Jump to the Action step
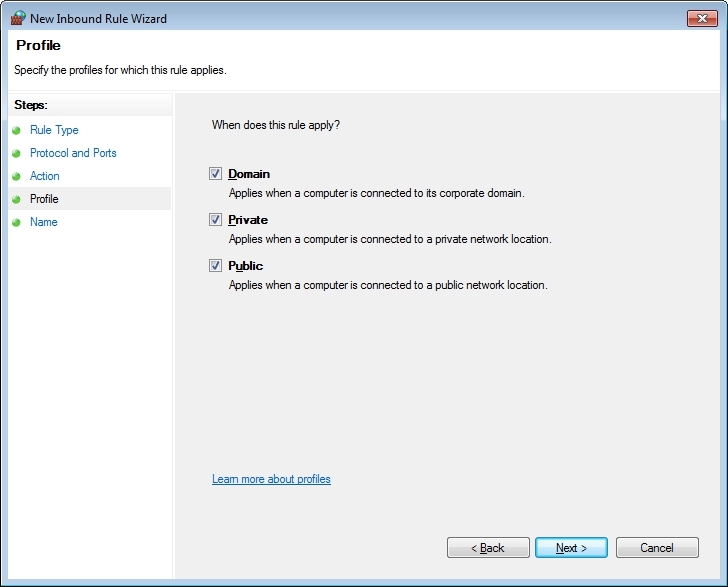The height and width of the screenshot is (587, 728). click(x=45, y=176)
